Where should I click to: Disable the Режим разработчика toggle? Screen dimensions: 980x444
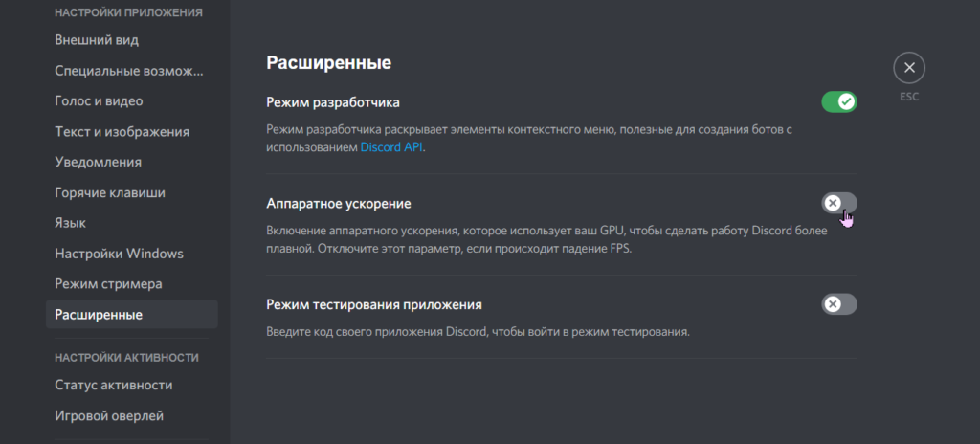(838, 101)
